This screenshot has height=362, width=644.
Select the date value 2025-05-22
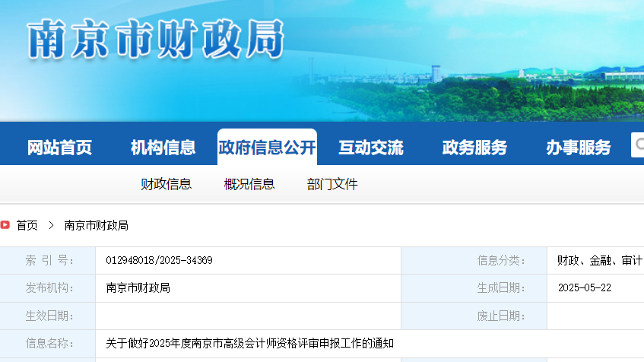pyautogui.click(x=585, y=287)
